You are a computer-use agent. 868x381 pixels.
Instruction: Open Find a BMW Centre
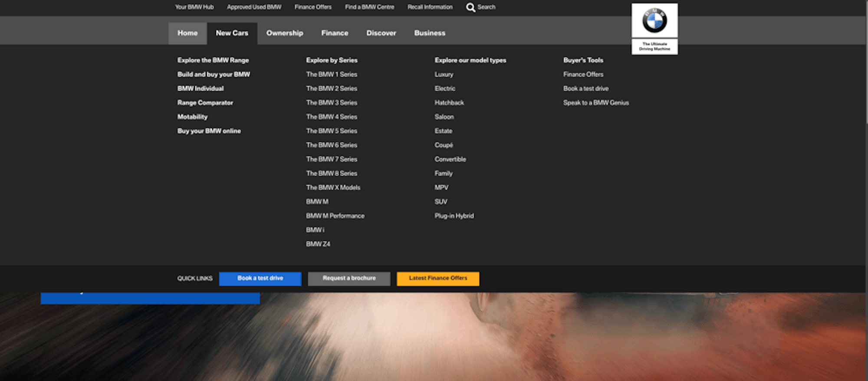tap(369, 7)
